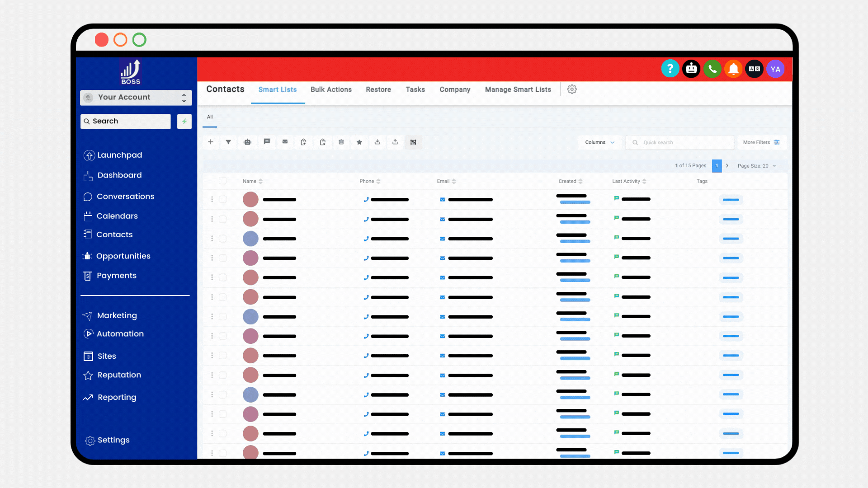Viewport: 868px width, 488px height.
Task: Click the filter funnel toolbar icon
Action: pos(228,142)
